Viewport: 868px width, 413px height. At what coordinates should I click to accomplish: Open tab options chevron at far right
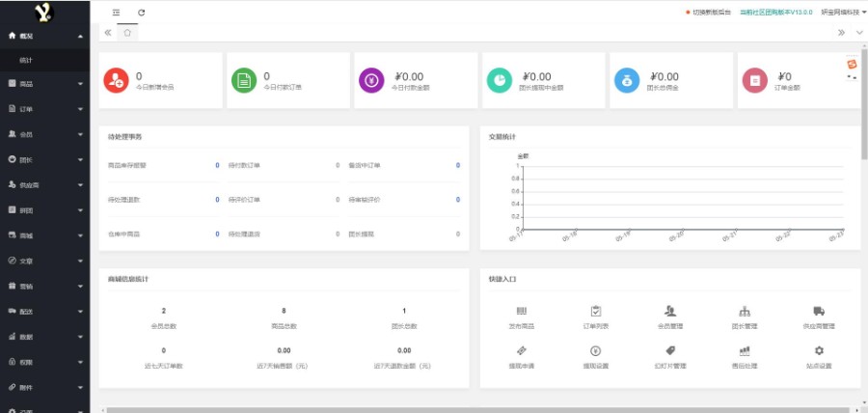859,33
